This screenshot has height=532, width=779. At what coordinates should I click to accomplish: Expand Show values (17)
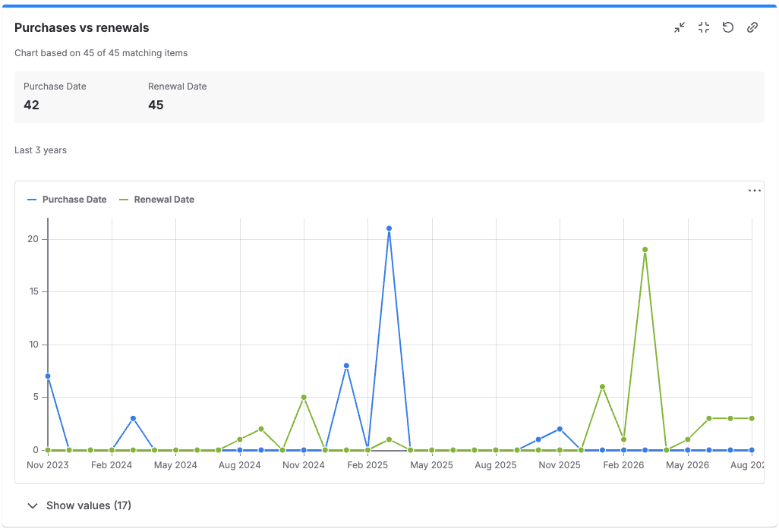point(80,505)
